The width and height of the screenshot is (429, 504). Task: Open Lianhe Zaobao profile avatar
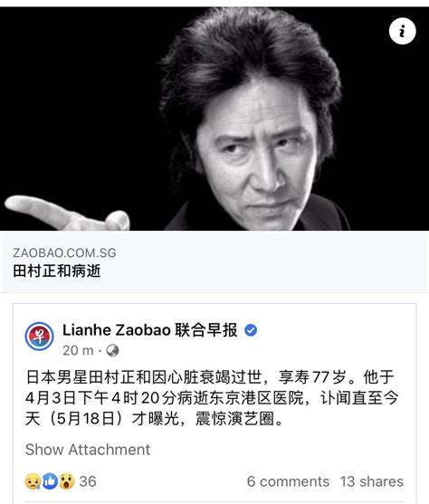tap(39, 337)
